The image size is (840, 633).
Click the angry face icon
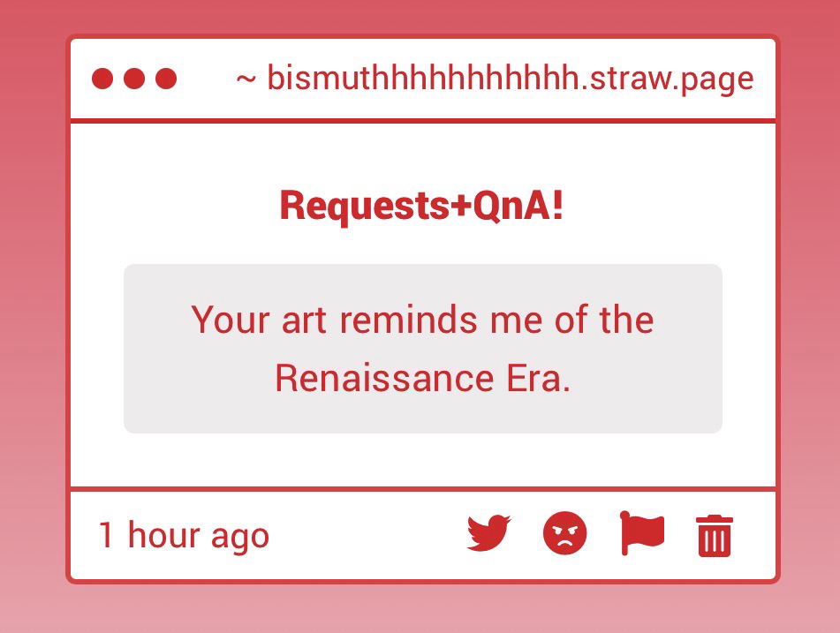[x=565, y=534]
